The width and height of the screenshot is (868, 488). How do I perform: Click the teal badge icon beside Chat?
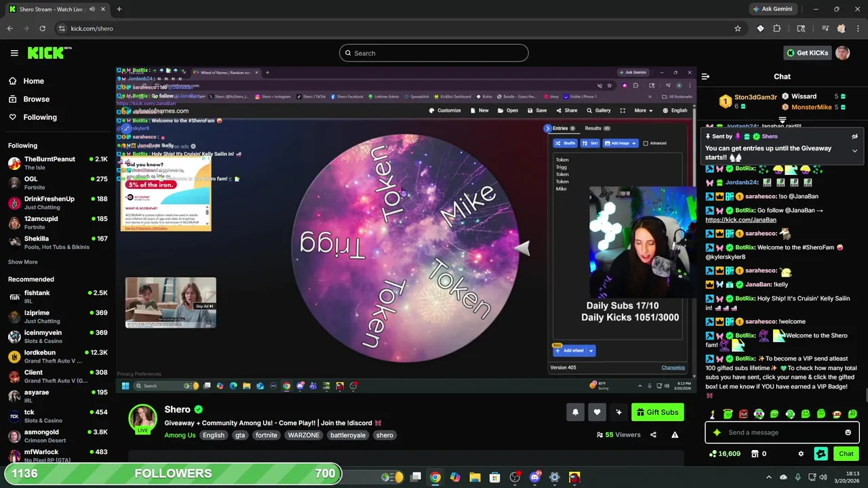[821, 454]
